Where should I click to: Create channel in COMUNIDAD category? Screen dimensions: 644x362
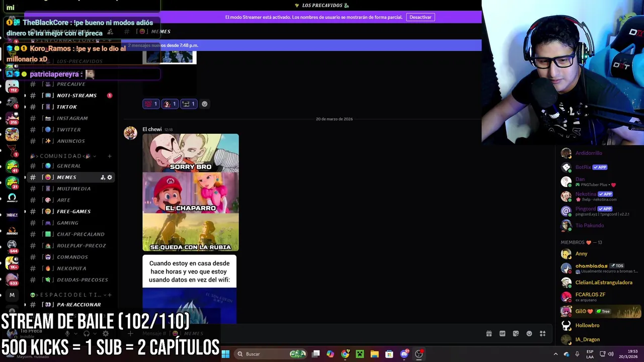coord(110,156)
